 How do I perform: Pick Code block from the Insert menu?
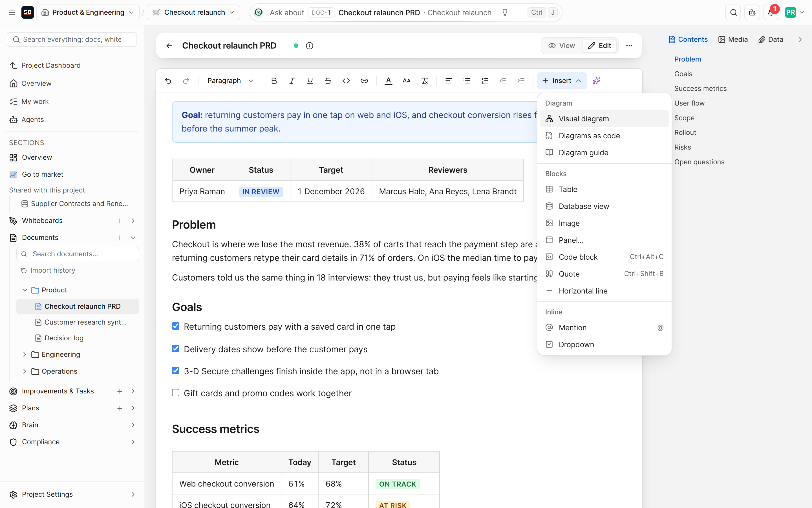tap(604, 257)
